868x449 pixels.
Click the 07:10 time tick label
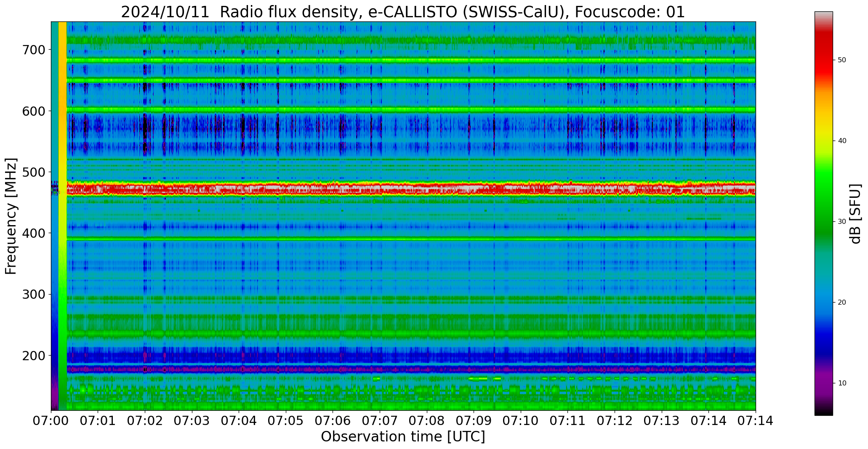click(x=521, y=420)
